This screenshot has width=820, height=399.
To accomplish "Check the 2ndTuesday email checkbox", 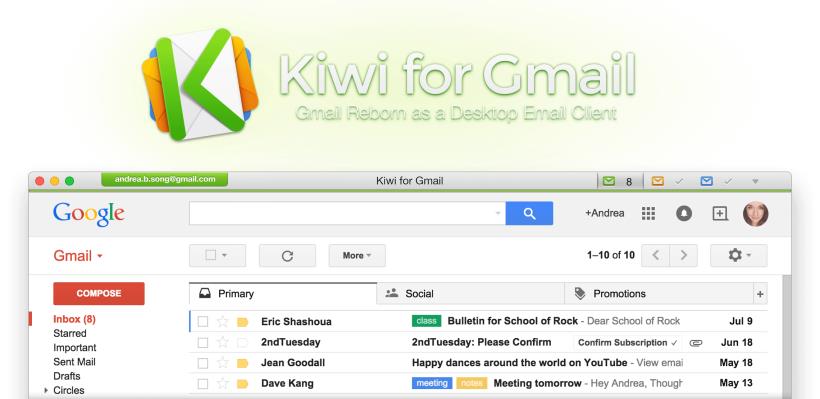I will [203, 343].
